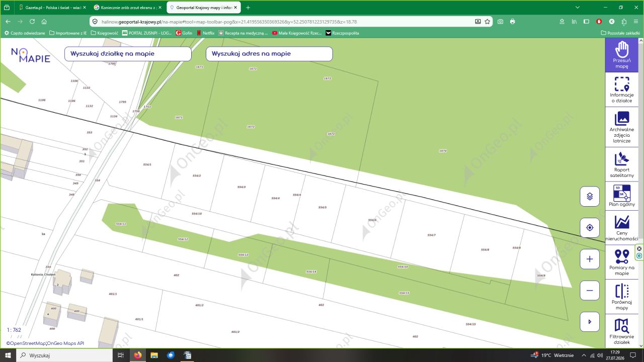Open Filtrowanie działek tool
The width and height of the screenshot is (644, 362).
[621, 331]
